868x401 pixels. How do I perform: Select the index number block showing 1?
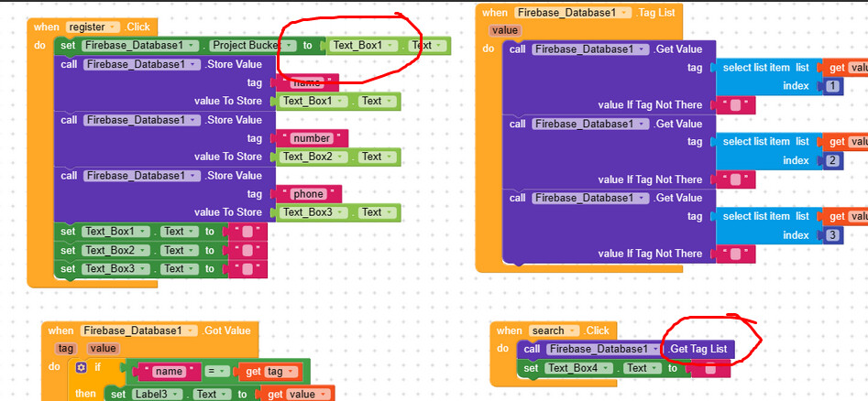point(834,86)
